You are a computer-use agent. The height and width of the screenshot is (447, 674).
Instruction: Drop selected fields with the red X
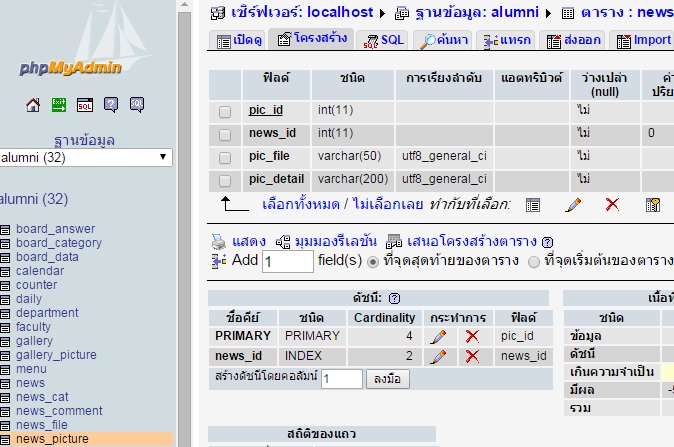pos(612,205)
